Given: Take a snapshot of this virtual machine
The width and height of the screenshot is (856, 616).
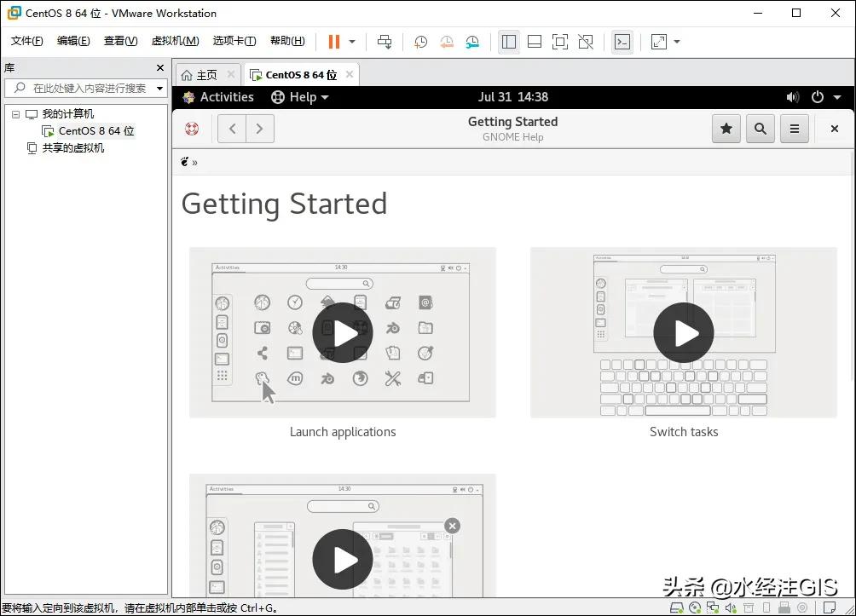Looking at the screenshot, I should point(420,41).
